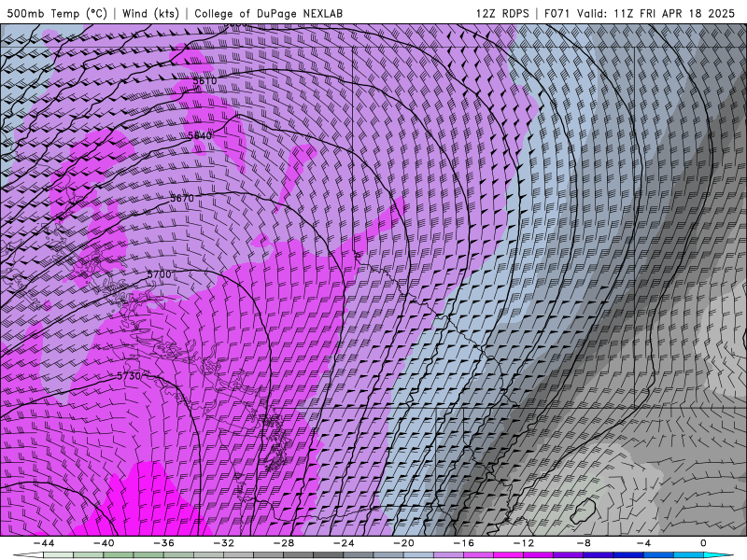
Task: Click the -40 colorbar tick label
Action: coord(104,543)
